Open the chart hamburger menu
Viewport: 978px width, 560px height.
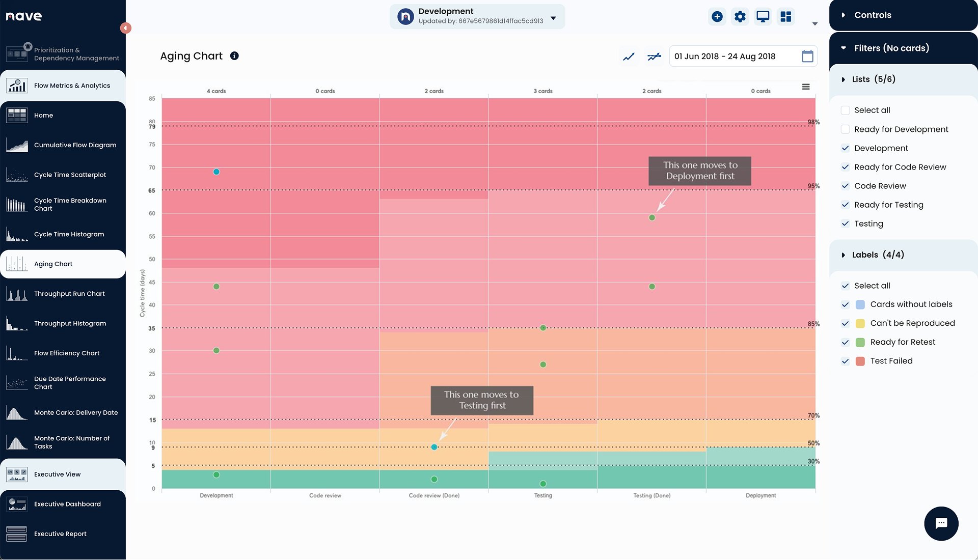click(x=806, y=87)
